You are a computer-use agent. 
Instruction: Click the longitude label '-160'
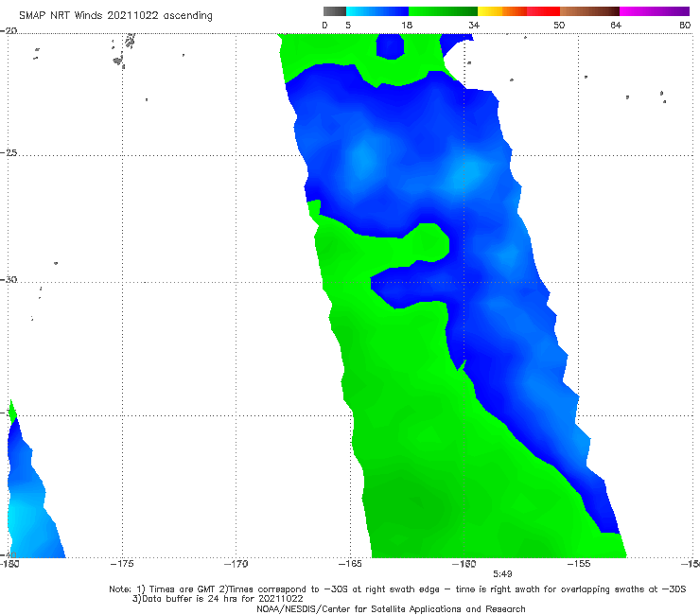(464, 564)
